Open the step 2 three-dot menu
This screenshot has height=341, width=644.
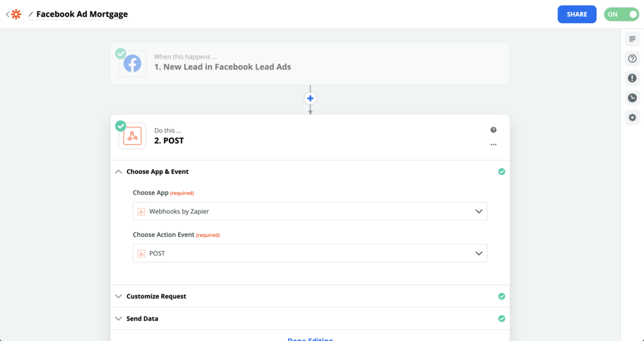[493, 145]
